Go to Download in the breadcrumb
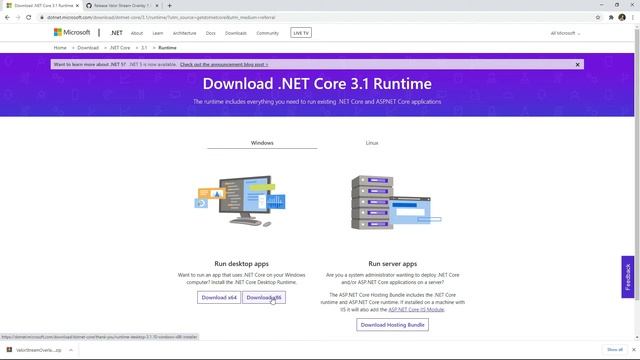 [x=88, y=48]
